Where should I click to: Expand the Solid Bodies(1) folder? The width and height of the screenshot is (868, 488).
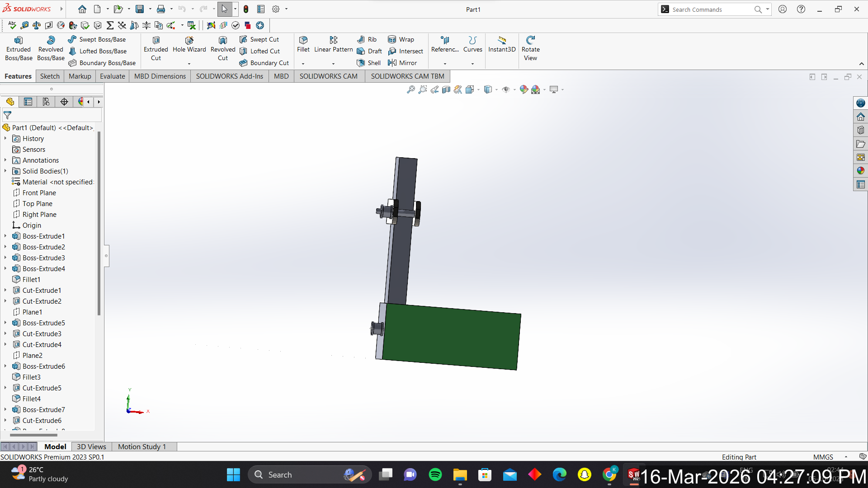5,171
